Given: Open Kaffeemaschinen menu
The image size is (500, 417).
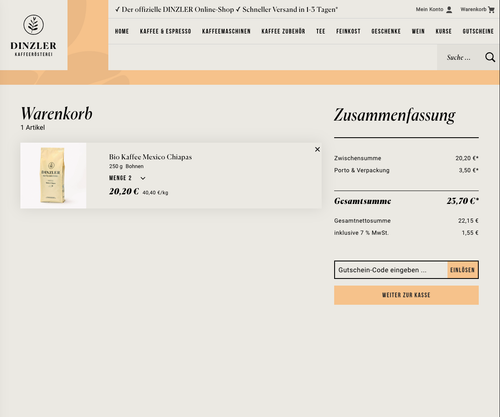Looking at the screenshot, I should click(226, 31).
